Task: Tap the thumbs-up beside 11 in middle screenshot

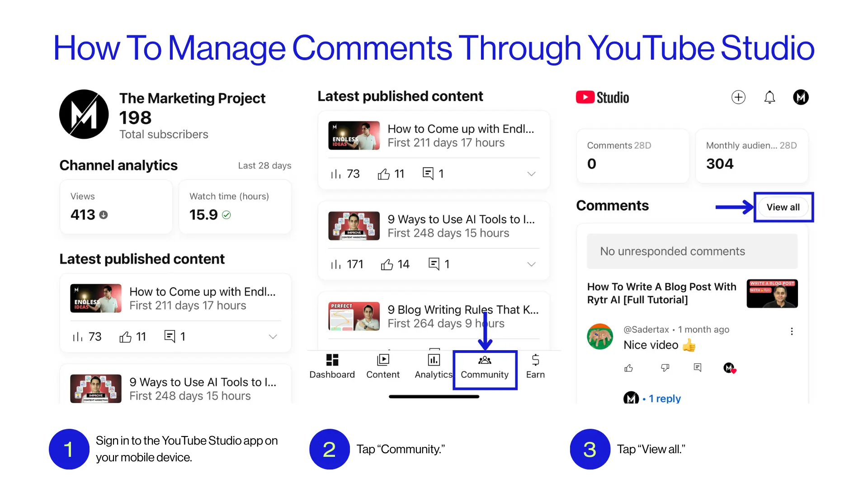Action: click(383, 174)
